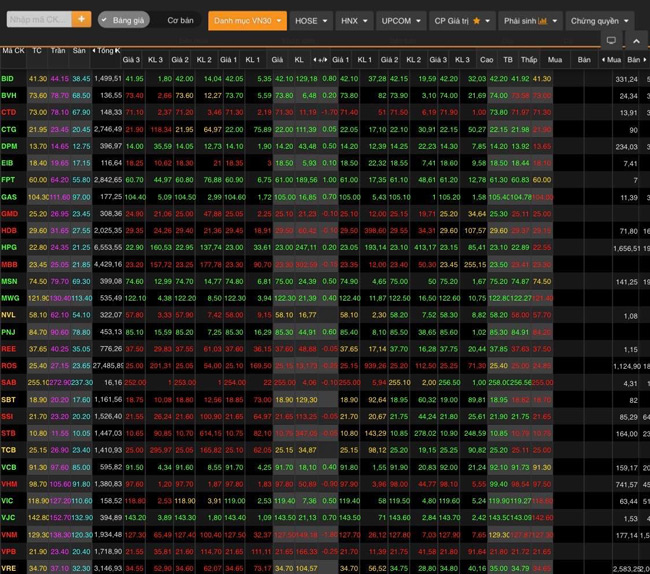Screen dimensions: 650x574
Task: Open the UPCOM dropdown menu
Action: (x=401, y=20)
